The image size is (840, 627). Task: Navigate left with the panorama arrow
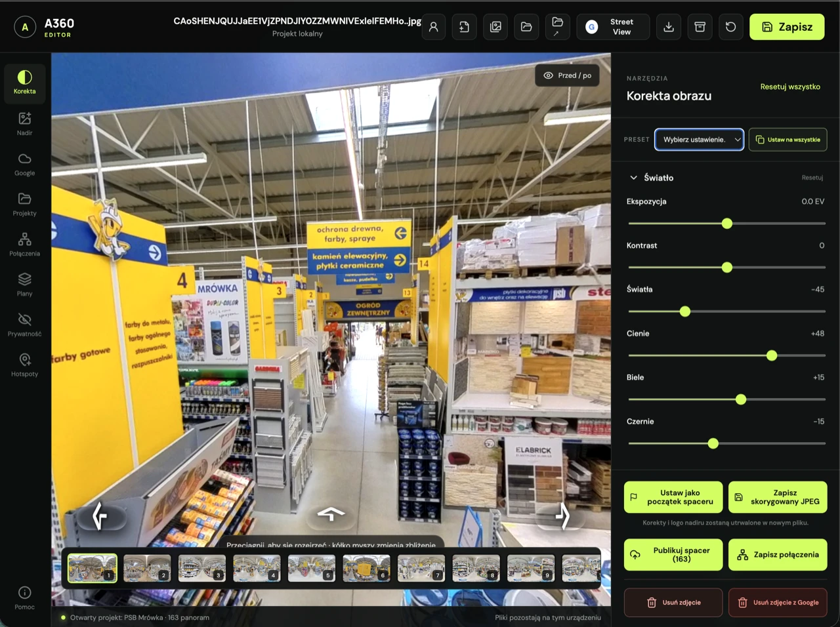[100, 516]
